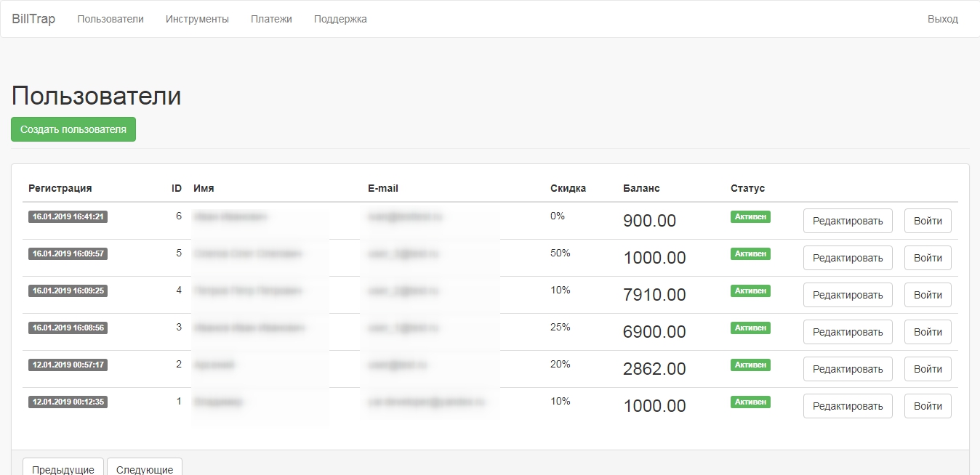Click the Выход logout link
This screenshot has width=980, height=475.
coord(942,19)
